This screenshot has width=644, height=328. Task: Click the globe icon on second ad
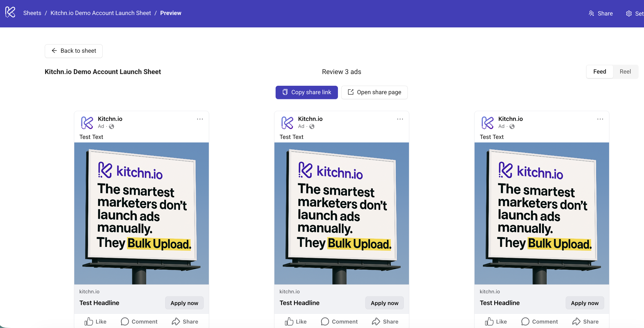pyautogui.click(x=312, y=127)
